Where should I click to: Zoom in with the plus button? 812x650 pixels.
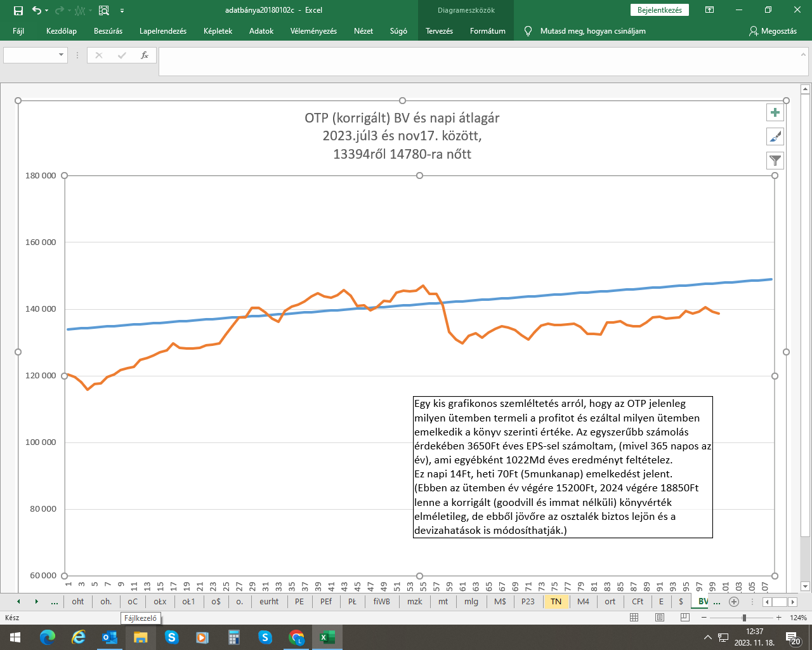coord(778,618)
